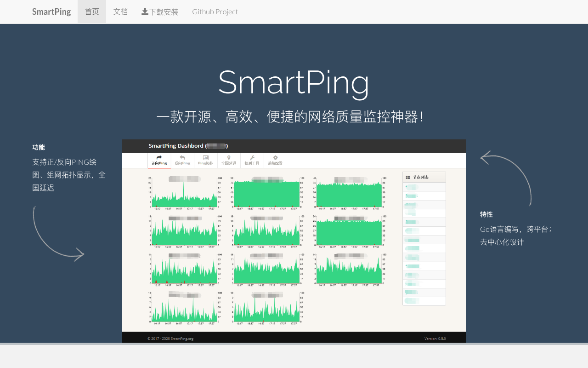
Task: Go to the 文档 page
Action: (x=120, y=11)
